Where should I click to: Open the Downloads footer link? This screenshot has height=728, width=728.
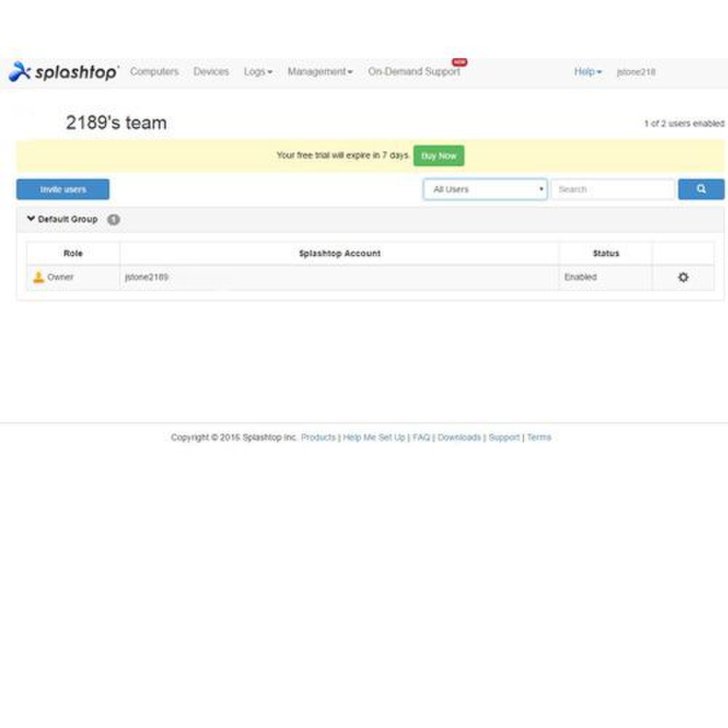(x=459, y=438)
